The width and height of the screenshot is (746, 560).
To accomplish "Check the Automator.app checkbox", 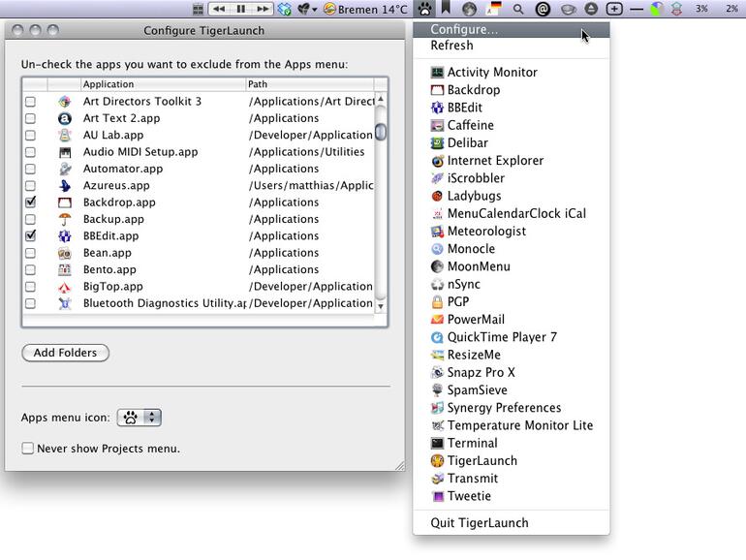I will click(30, 169).
